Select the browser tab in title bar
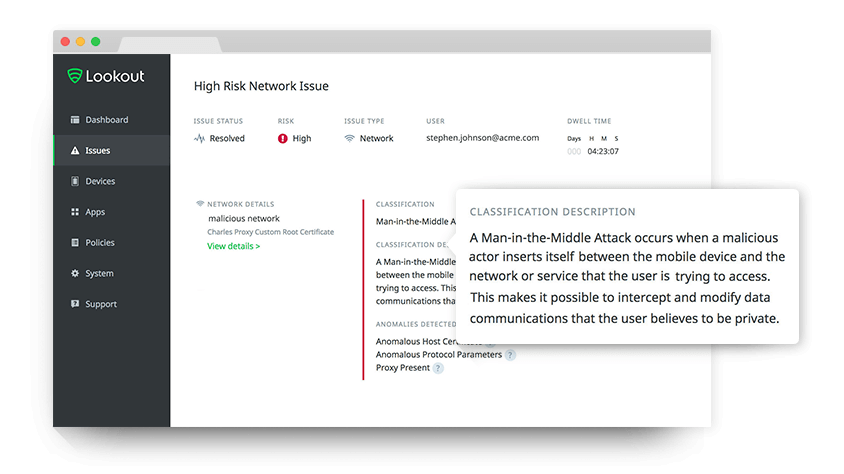The image size is (844, 474). [x=170, y=45]
